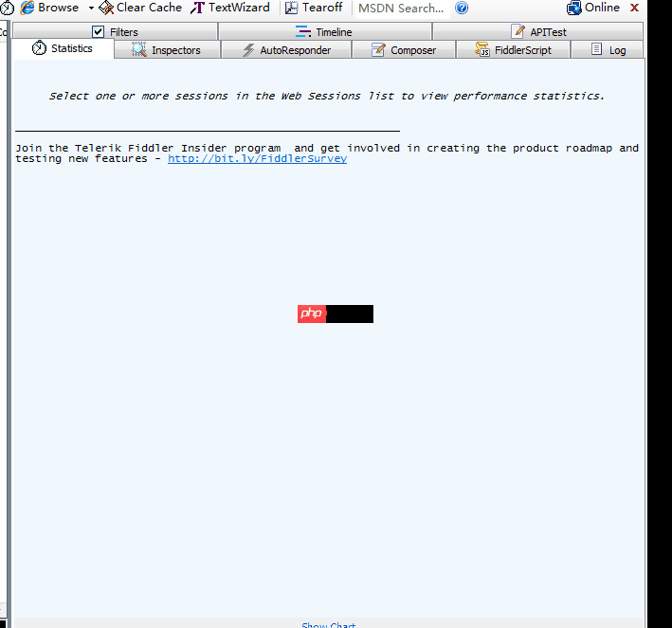This screenshot has height=628, width=672.
Task: Click the AutoResponder lightning bolt icon
Action: click(x=248, y=50)
